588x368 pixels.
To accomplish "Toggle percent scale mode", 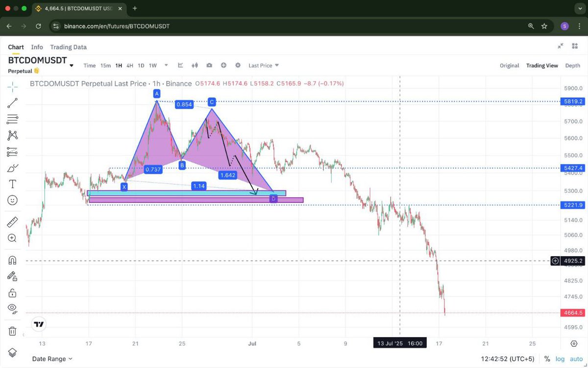I will point(547,359).
